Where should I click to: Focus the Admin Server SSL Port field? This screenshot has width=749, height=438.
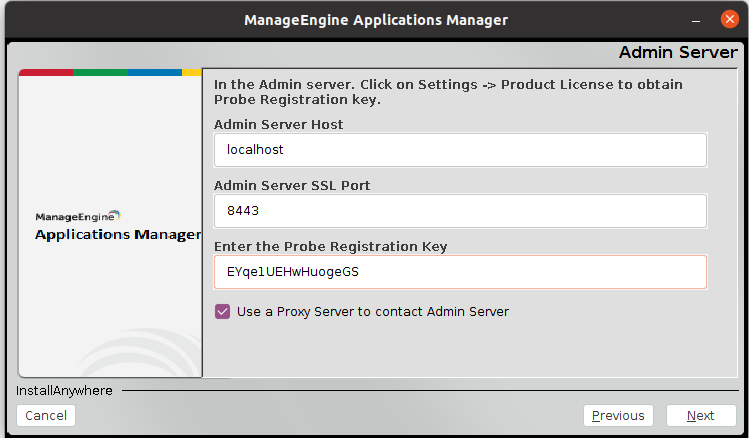pyautogui.click(x=460, y=211)
